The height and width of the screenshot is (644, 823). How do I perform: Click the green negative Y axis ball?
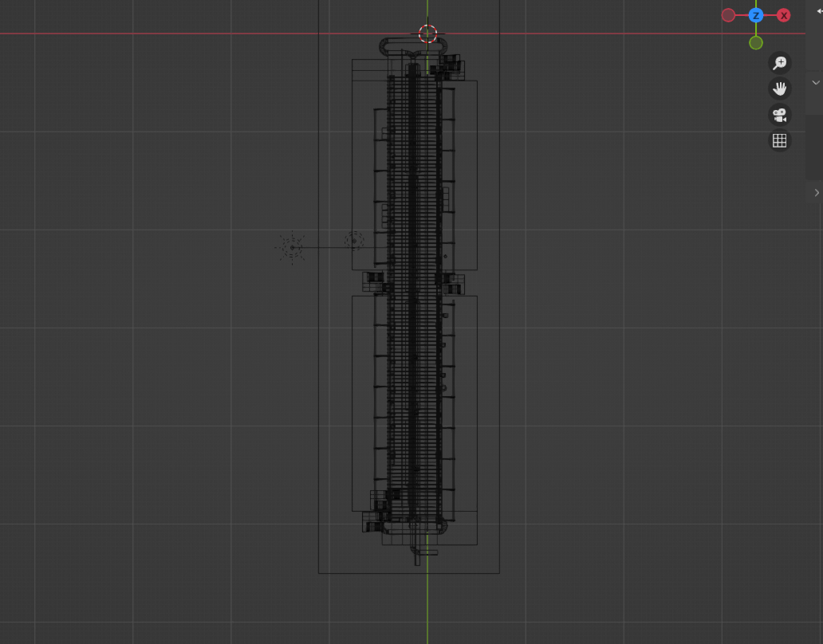click(x=756, y=43)
